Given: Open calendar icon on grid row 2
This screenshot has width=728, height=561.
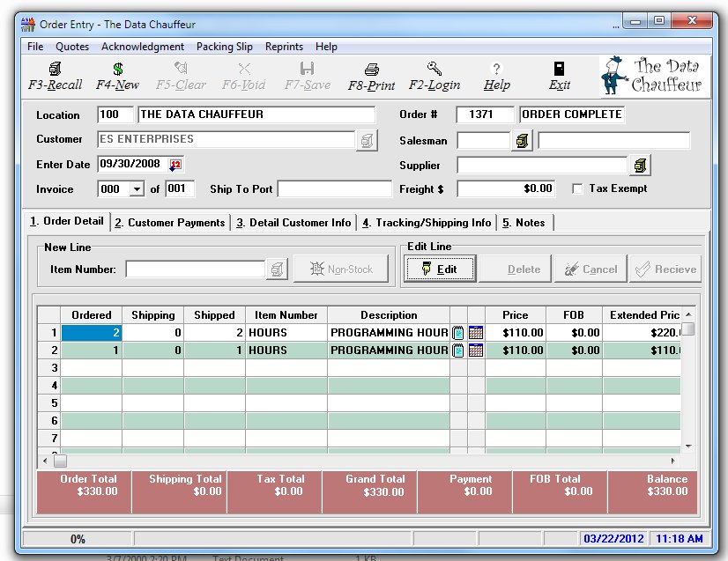Looking at the screenshot, I should 476,351.
